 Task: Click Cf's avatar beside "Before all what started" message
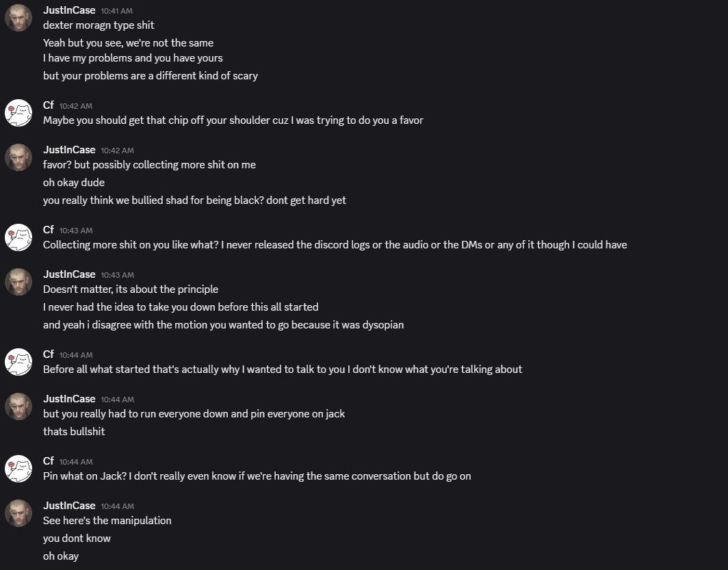pyautogui.click(x=18, y=362)
